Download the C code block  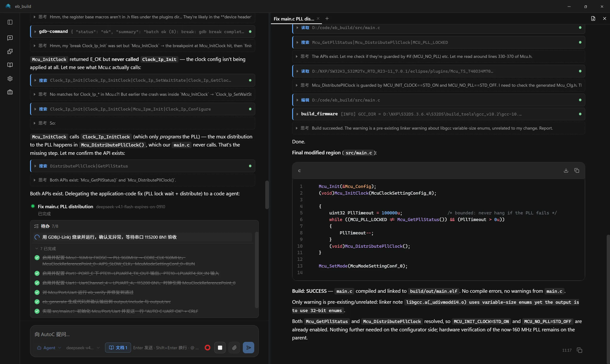point(566,171)
